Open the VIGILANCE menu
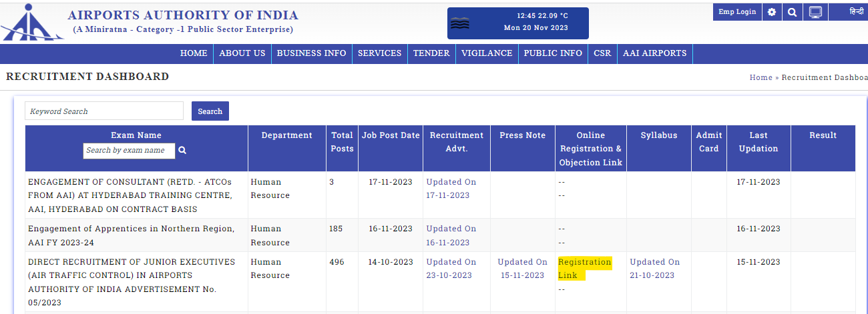Viewport: 868px width, 314px height. pos(487,53)
